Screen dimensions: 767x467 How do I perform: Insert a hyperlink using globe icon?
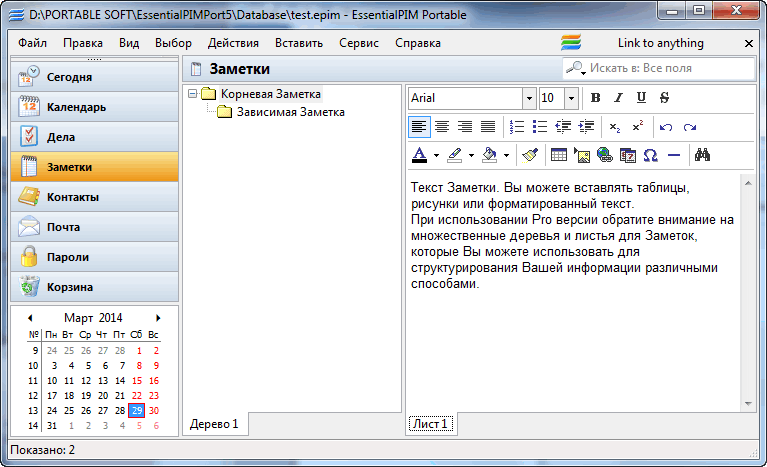pos(604,155)
